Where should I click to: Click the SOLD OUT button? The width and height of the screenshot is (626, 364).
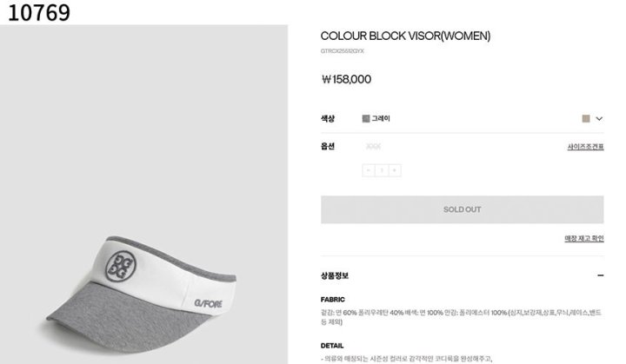pos(462,209)
